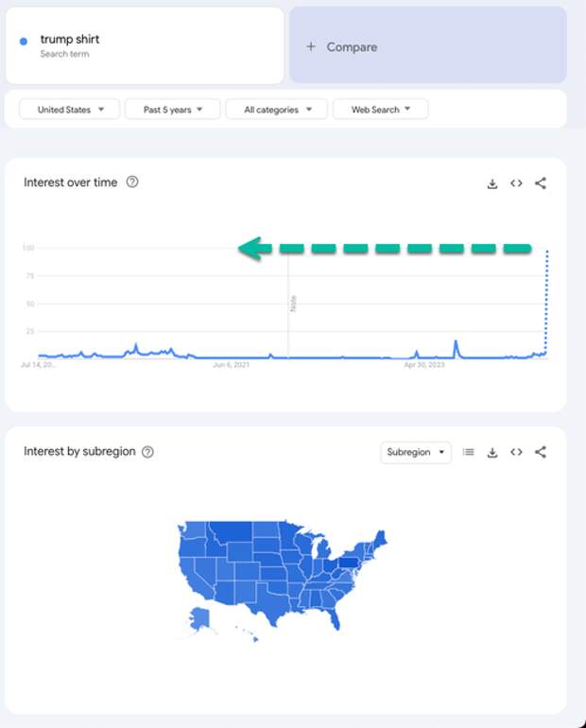586x728 pixels.
Task: Download Interest by subregion data
Action: (x=492, y=452)
